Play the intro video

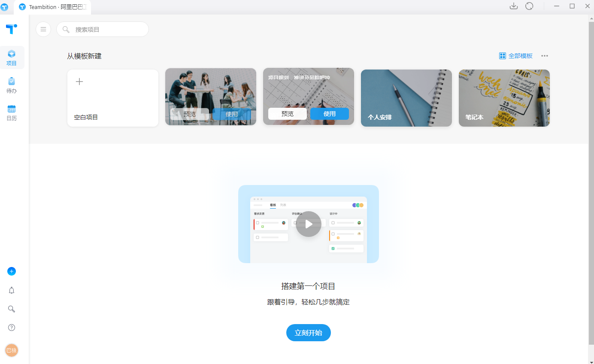point(309,224)
